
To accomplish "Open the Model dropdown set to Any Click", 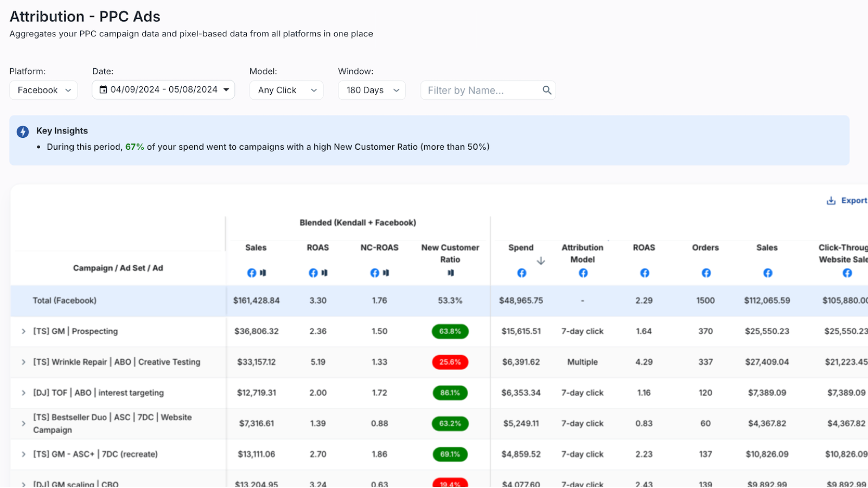I will point(286,91).
